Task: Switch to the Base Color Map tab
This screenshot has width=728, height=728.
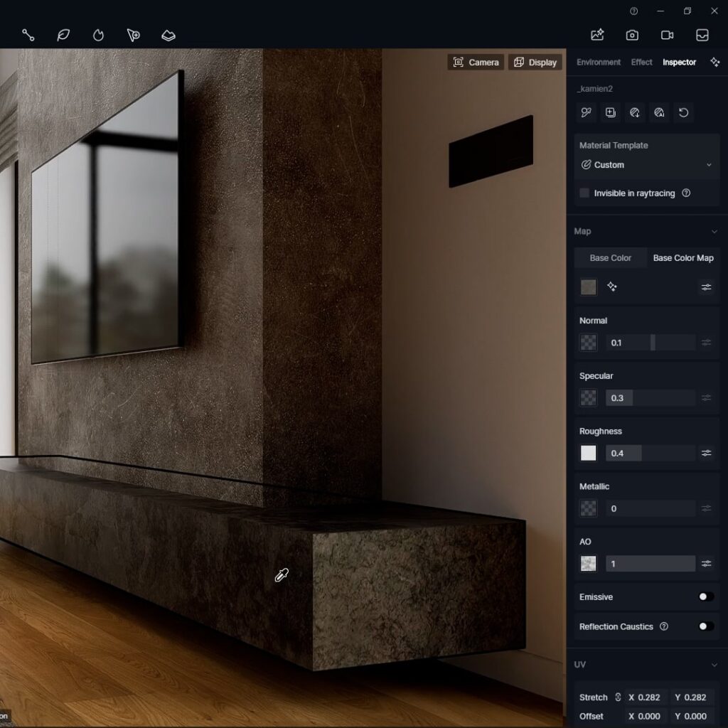Action: click(x=682, y=258)
